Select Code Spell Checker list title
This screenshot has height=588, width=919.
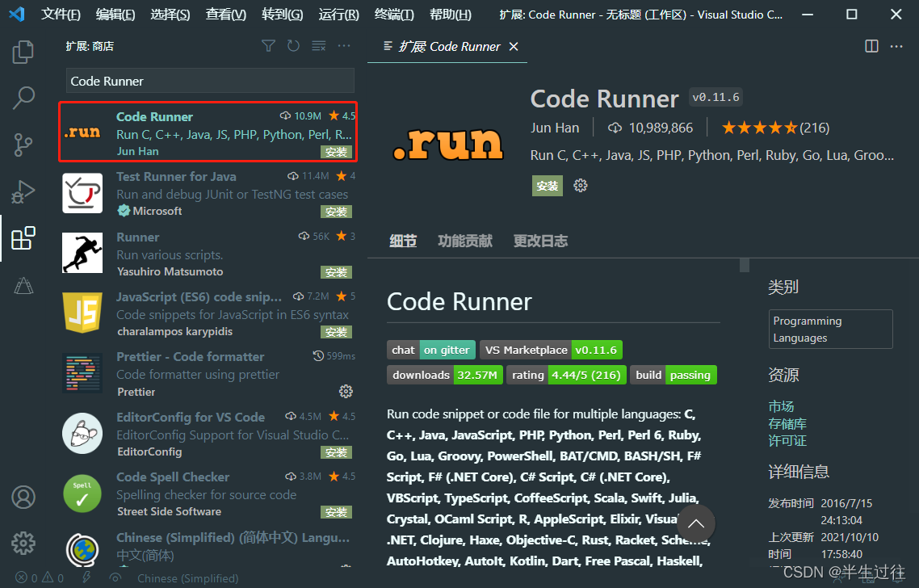pos(173,477)
